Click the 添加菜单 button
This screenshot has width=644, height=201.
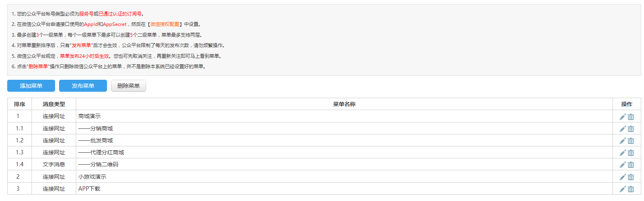click(x=31, y=86)
